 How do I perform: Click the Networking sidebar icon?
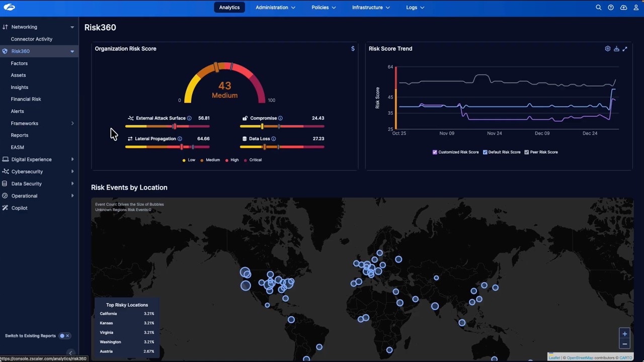point(5,27)
